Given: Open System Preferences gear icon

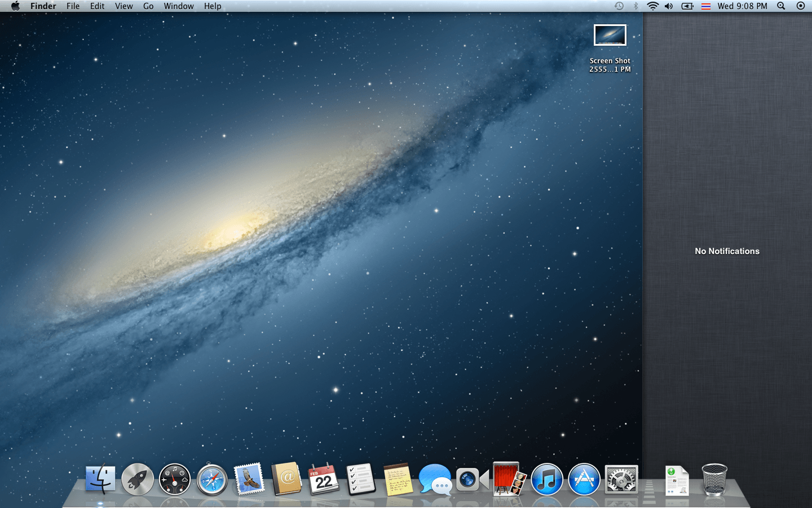Looking at the screenshot, I should tap(621, 480).
